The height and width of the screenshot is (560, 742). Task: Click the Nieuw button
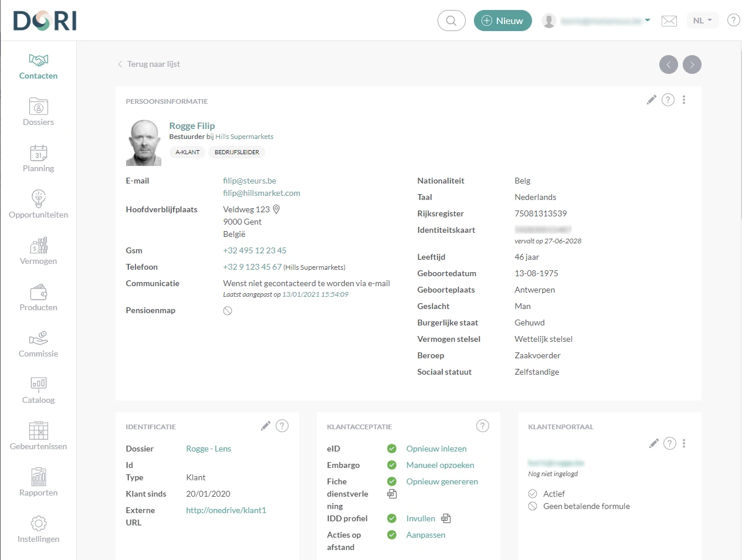pyautogui.click(x=503, y=21)
